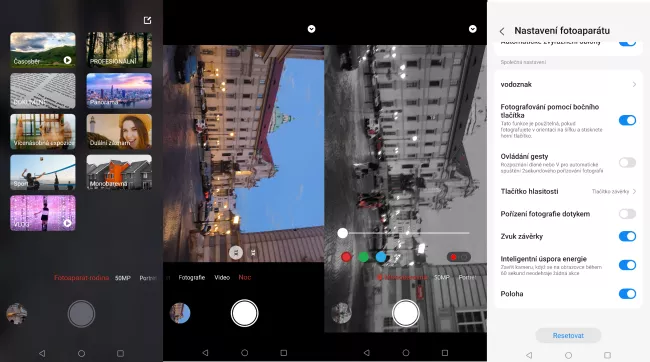Tap Recents nav icon in settings screen
Image resolution: width=650 pixels, height=362 pixels.
pyautogui.click(x=607, y=355)
